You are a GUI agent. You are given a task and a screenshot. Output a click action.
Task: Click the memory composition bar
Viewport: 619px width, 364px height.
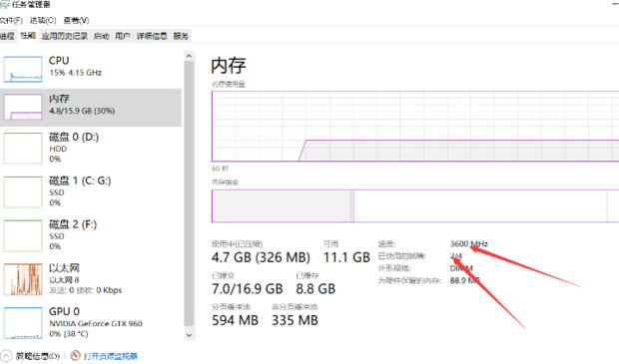[415, 205]
